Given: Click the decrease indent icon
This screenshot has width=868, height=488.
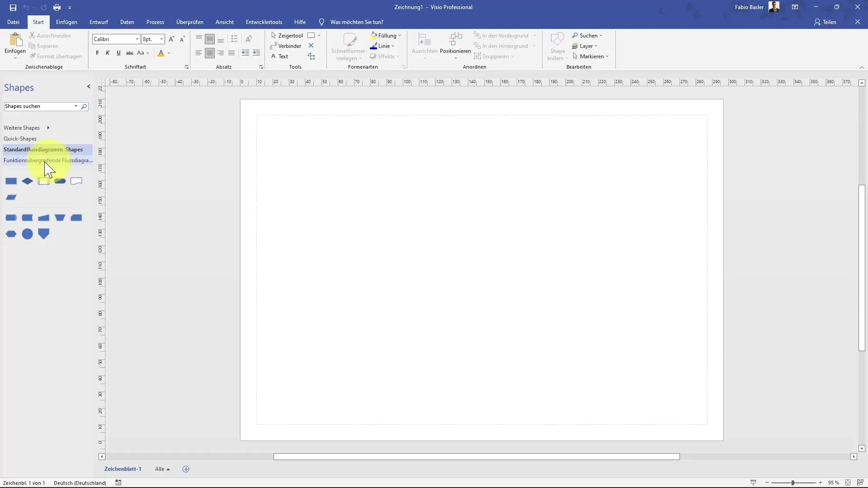Looking at the screenshot, I should pyautogui.click(x=245, y=53).
